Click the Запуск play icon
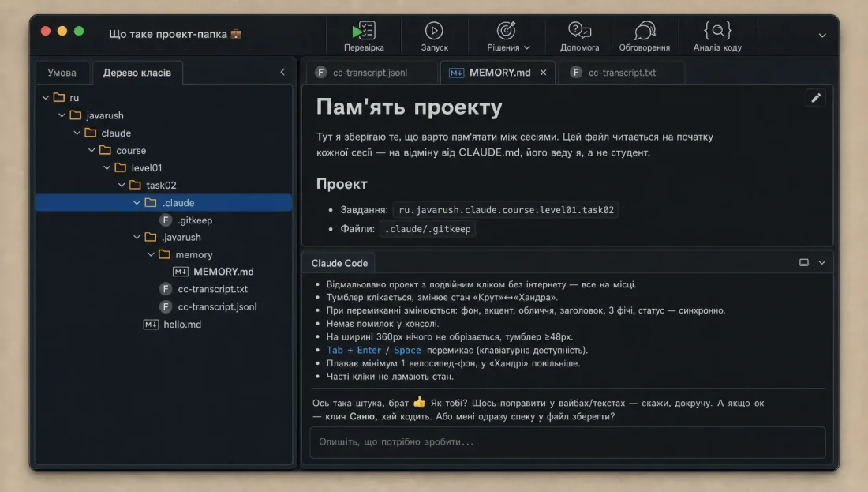868x492 pixels. (x=434, y=31)
